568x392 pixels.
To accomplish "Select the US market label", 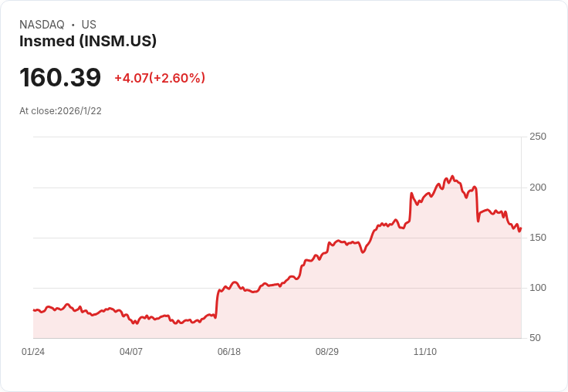I will [x=89, y=25].
